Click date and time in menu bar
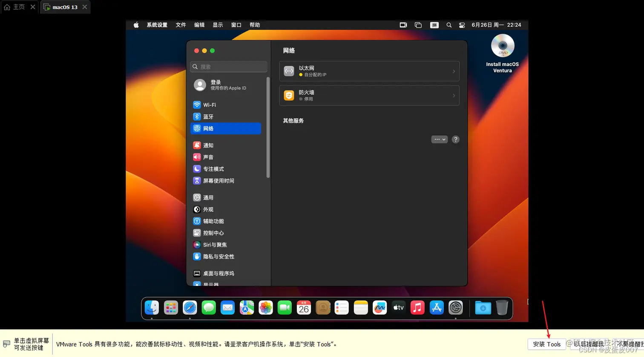This screenshot has width=644, height=357. coord(496,25)
